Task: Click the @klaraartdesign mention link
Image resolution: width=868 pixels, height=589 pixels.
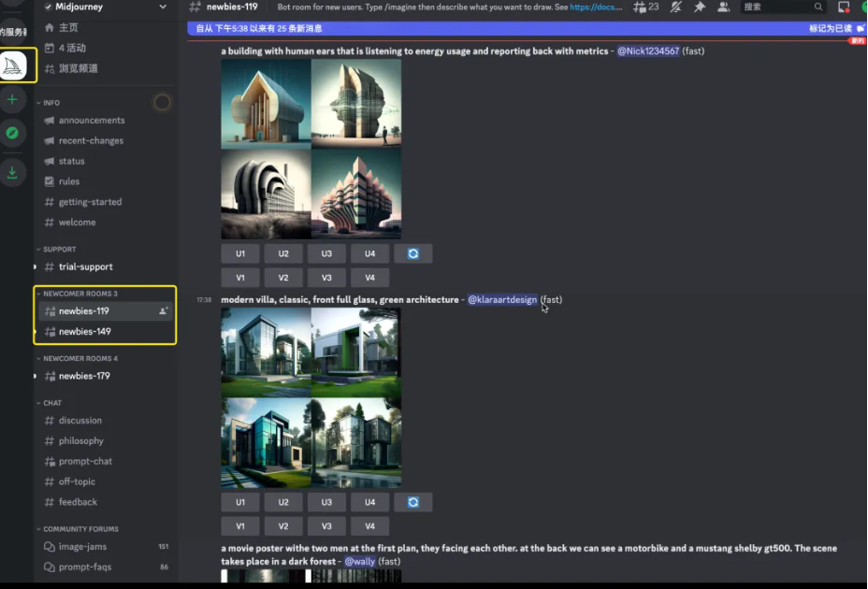Action: pos(502,300)
